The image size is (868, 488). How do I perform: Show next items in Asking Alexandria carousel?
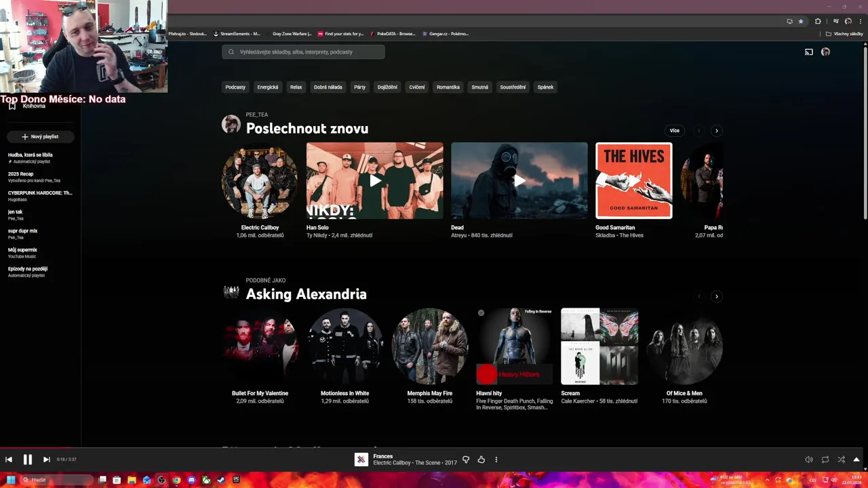(x=717, y=296)
